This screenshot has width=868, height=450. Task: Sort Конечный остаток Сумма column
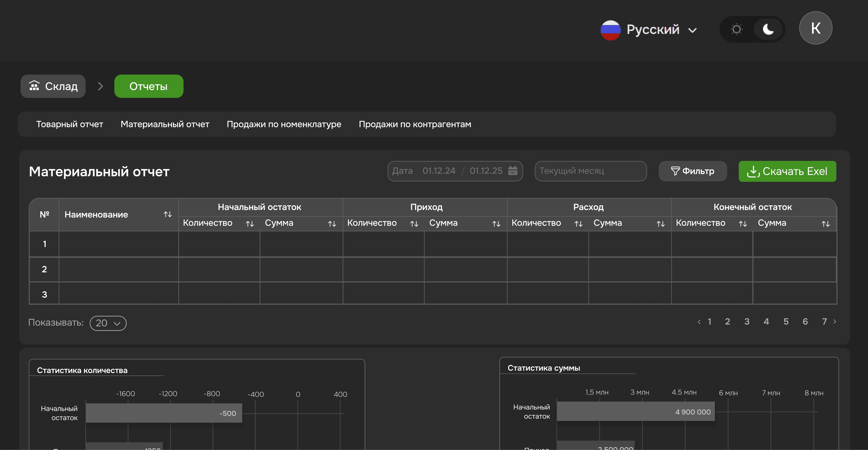coord(825,224)
